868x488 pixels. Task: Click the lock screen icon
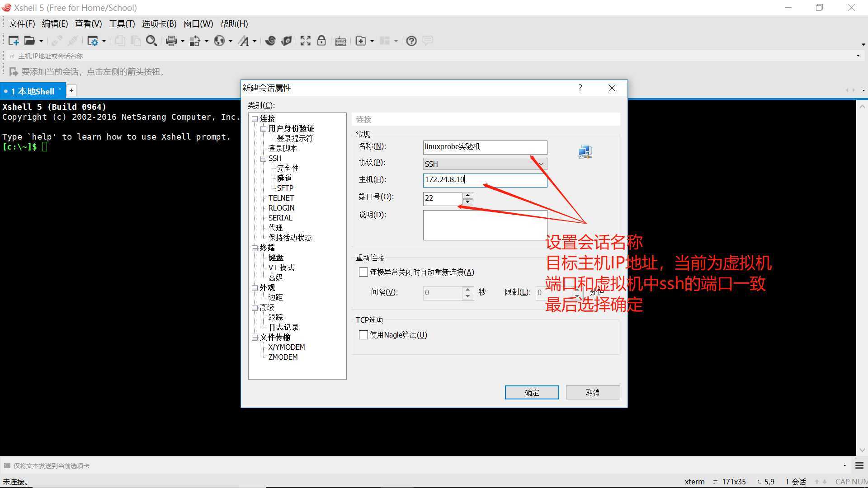[x=321, y=41]
